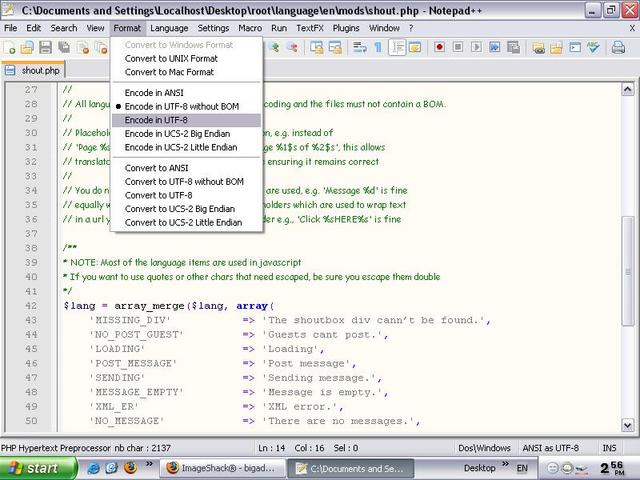640x480 pixels.
Task: Click the spell-check checkmark toolbar icon
Action: pos(593,48)
